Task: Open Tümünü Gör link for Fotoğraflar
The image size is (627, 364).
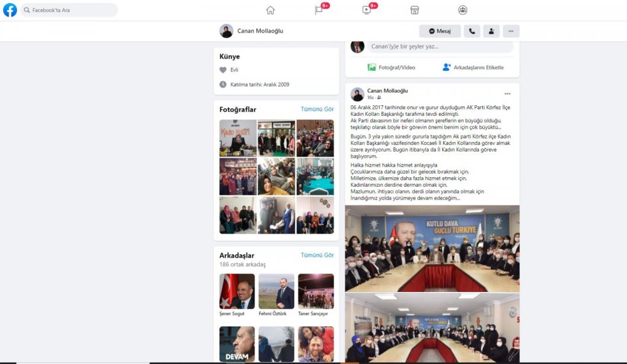Action: (317, 109)
